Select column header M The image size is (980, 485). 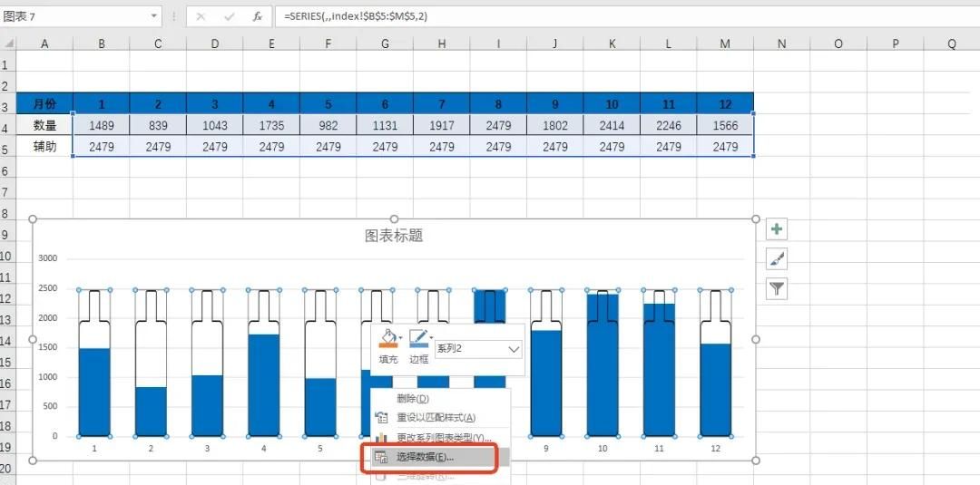point(725,44)
